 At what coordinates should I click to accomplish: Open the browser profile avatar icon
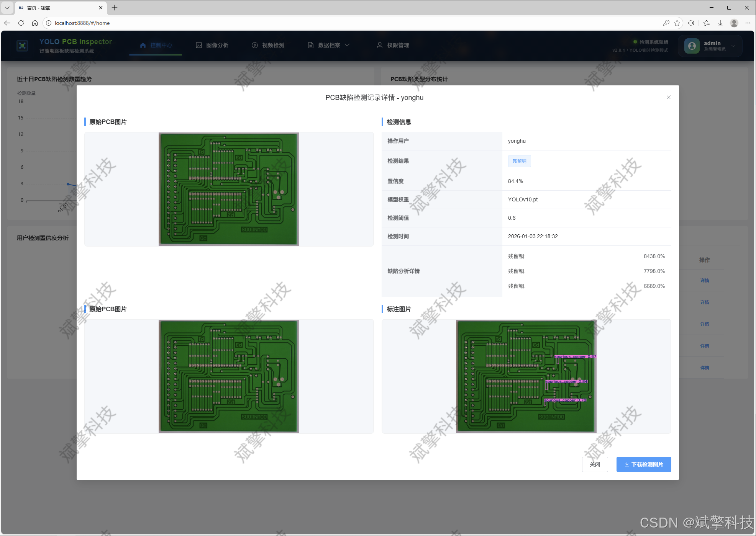734,23
